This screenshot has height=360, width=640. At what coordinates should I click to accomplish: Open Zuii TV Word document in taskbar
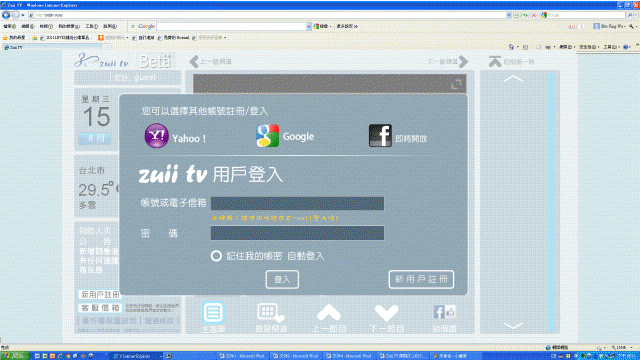402,356
